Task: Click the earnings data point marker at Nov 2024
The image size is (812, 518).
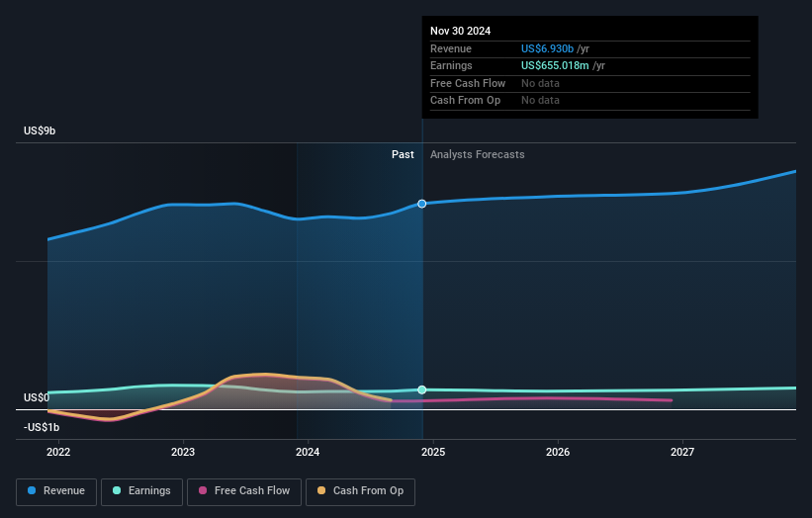Action: pyautogui.click(x=422, y=389)
